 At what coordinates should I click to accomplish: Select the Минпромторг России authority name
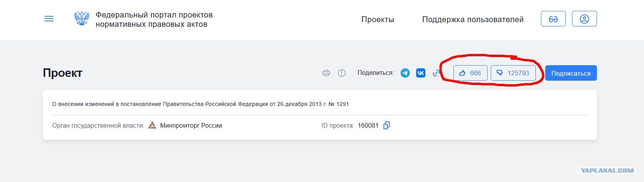click(x=191, y=126)
